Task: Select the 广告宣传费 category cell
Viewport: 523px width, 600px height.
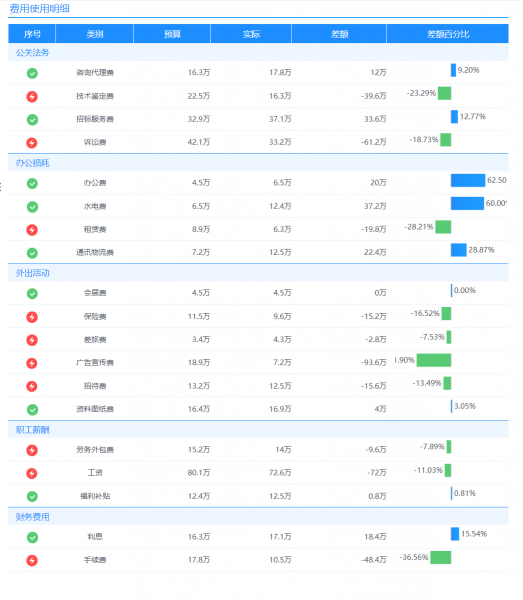Action: pyautogui.click(x=95, y=362)
